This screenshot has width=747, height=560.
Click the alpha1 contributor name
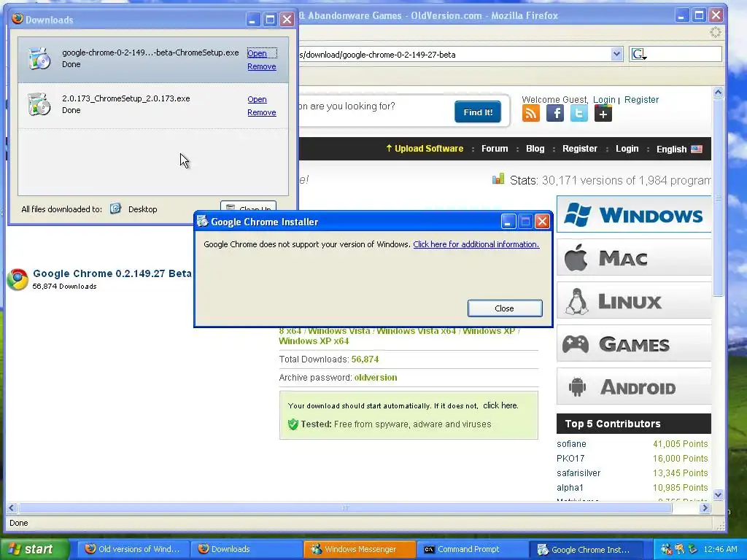(x=570, y=488)
